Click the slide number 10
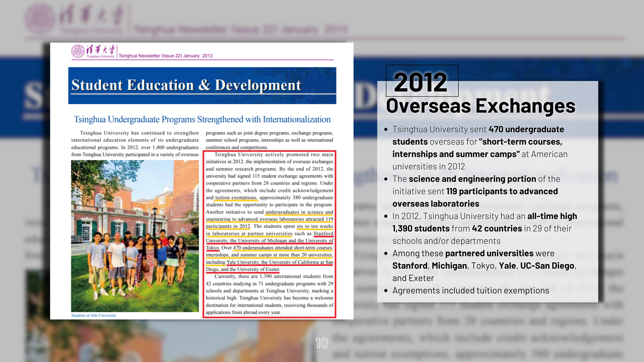Viewport: 644px width, 362px height. click(x=322, y=343)
